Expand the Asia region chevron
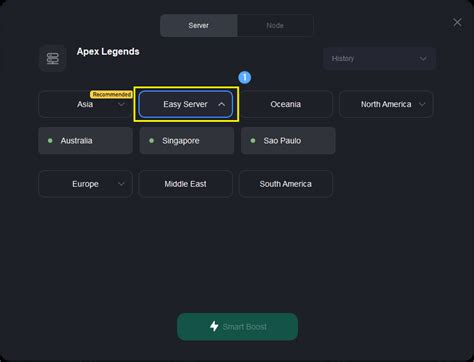This screenshot has height=362, width=474. coord(121,104)
